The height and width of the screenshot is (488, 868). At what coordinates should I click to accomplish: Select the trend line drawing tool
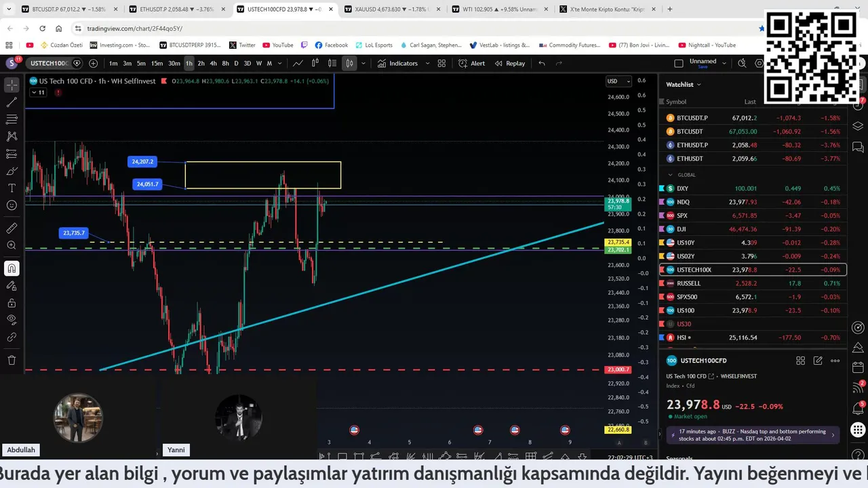12,102
